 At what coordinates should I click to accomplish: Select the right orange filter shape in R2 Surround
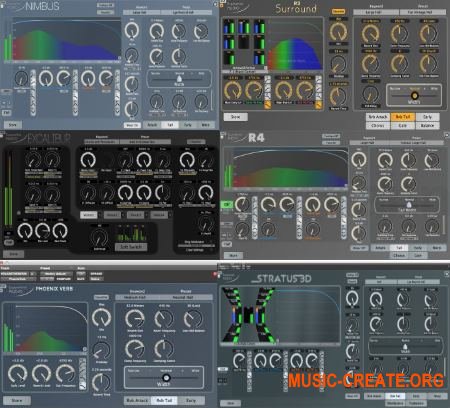319,106
